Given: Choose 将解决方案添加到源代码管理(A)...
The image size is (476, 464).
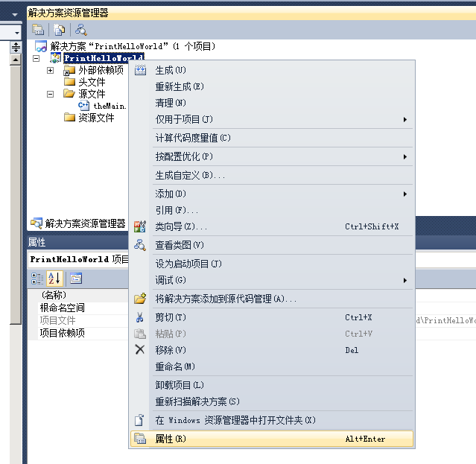Looking at the screenshot, I should pyautogui.click(x=272, y=299).
